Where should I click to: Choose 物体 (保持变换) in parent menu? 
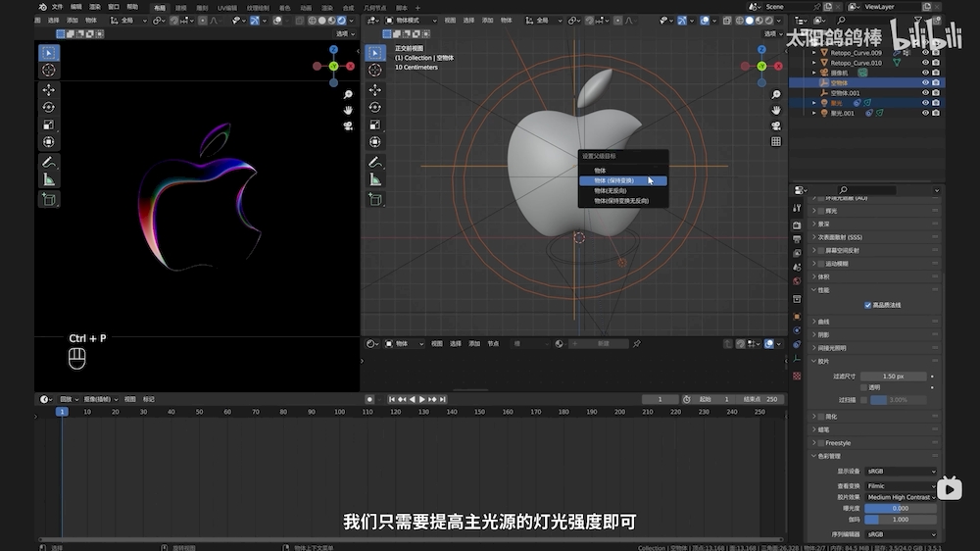tap(623, 180)
